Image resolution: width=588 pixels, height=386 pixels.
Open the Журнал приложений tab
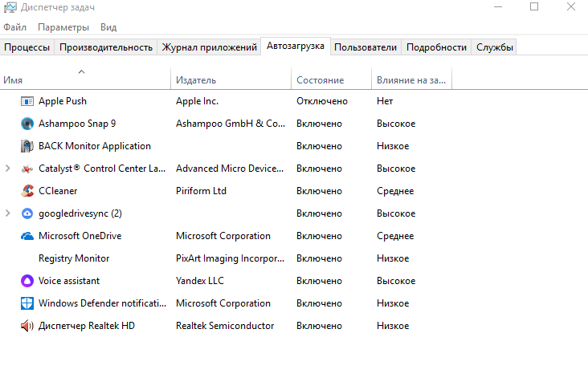click(x=209, y=47)
